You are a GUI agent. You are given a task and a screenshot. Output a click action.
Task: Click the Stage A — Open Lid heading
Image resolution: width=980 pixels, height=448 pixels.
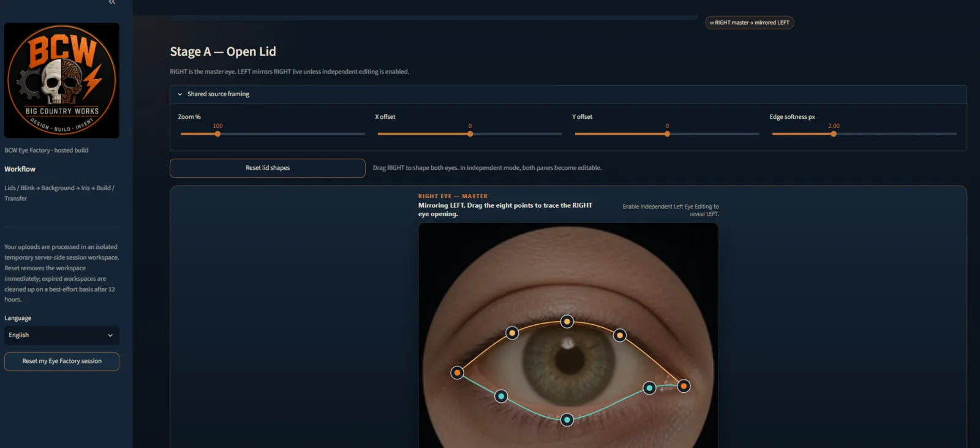(x=223, y=51)
